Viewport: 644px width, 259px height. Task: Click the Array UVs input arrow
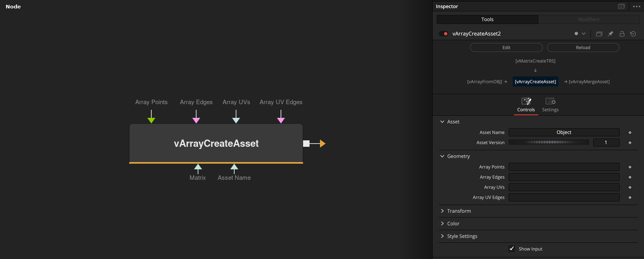(236, 120)
